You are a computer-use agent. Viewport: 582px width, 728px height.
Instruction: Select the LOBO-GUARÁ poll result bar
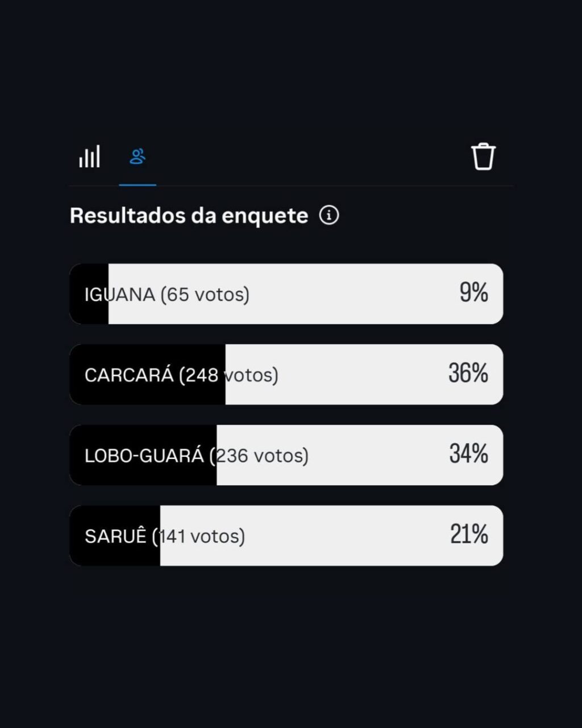(x=286, y=455)
